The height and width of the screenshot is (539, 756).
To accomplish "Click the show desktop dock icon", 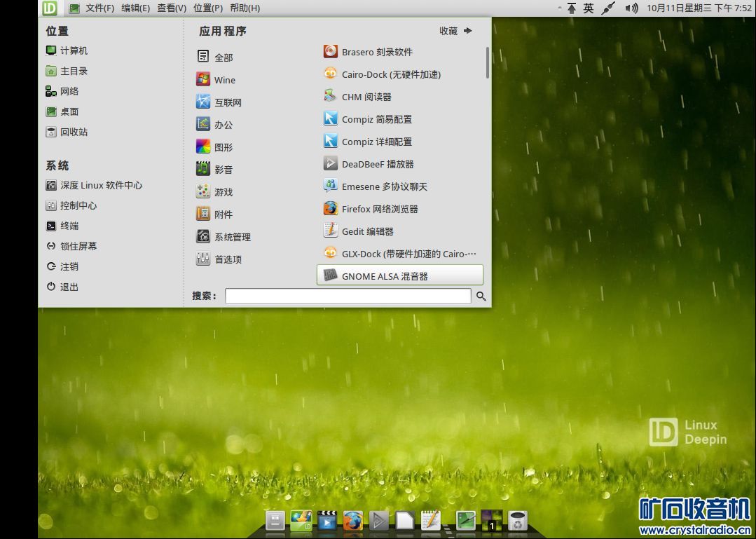I will click(466, 521).
